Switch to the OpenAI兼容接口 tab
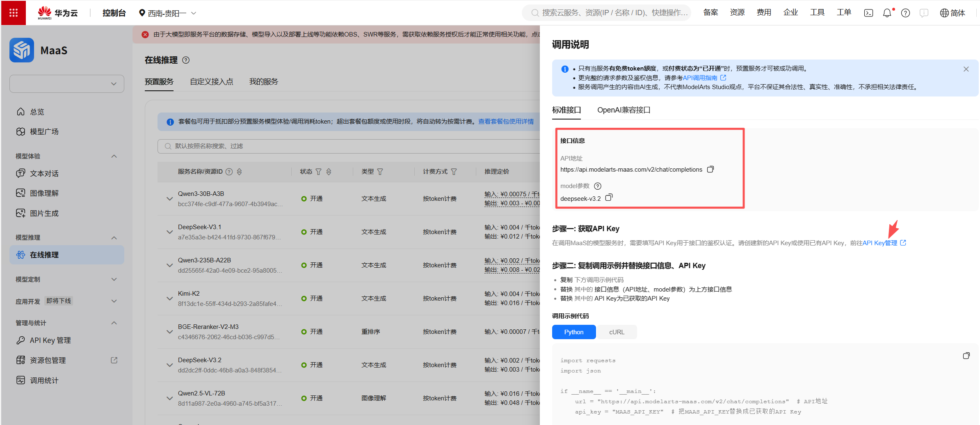The height and width of the screenshot is (425, 980). (624, 110)
